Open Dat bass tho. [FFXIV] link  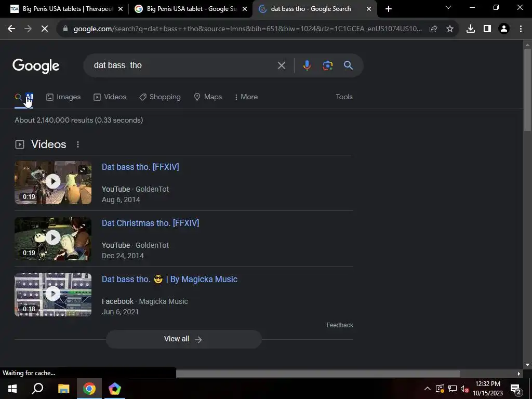(140, 167)
